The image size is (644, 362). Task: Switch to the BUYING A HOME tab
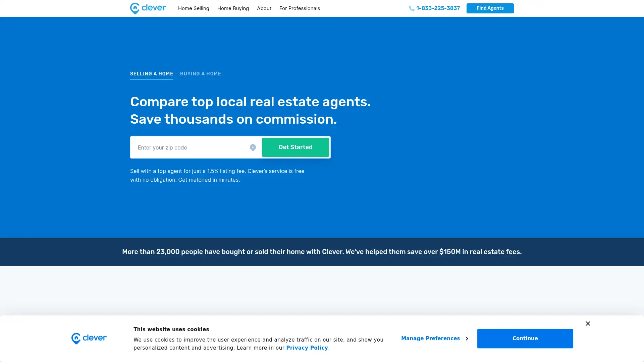click(x=200, y=74)
